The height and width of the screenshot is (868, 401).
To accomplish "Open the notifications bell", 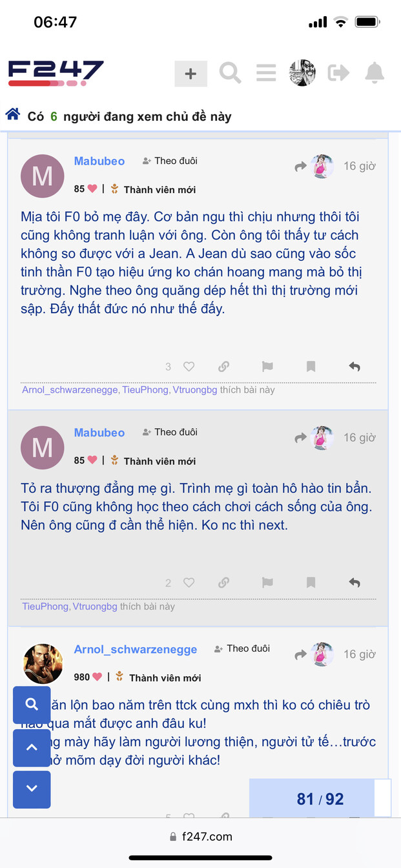I will point(375,73).
